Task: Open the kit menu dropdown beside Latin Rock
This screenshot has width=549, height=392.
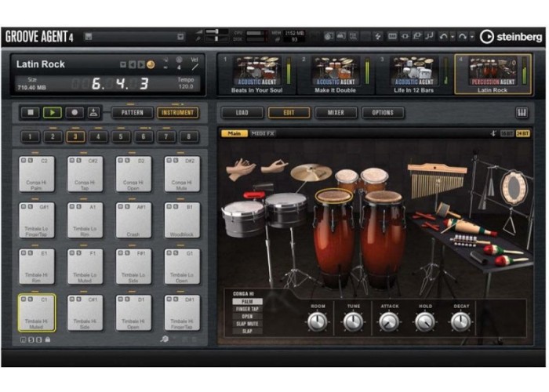Action: (x=123, y=64)
